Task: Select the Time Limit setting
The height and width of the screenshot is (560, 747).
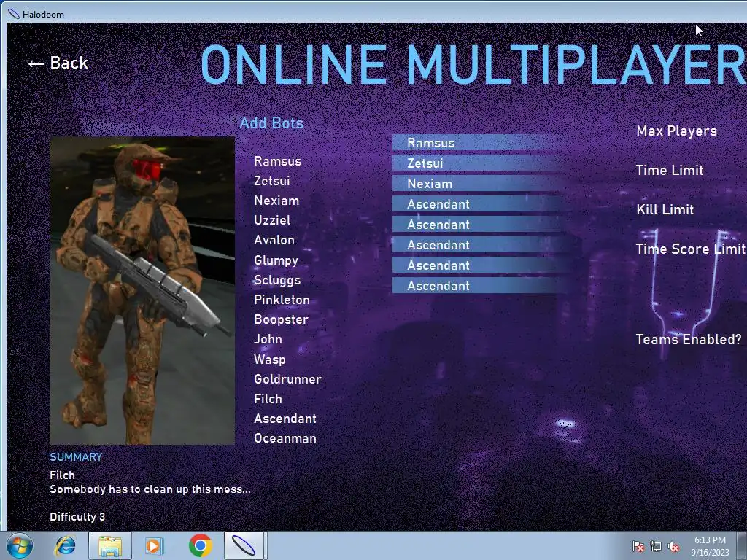Action: click(x=670, y=171)
